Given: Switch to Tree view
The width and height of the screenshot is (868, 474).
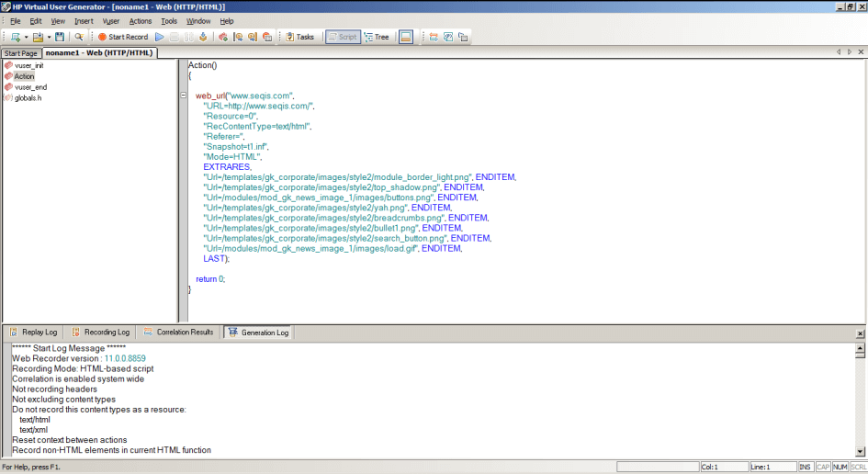Looking at the screenshot, I should [377, 37].
